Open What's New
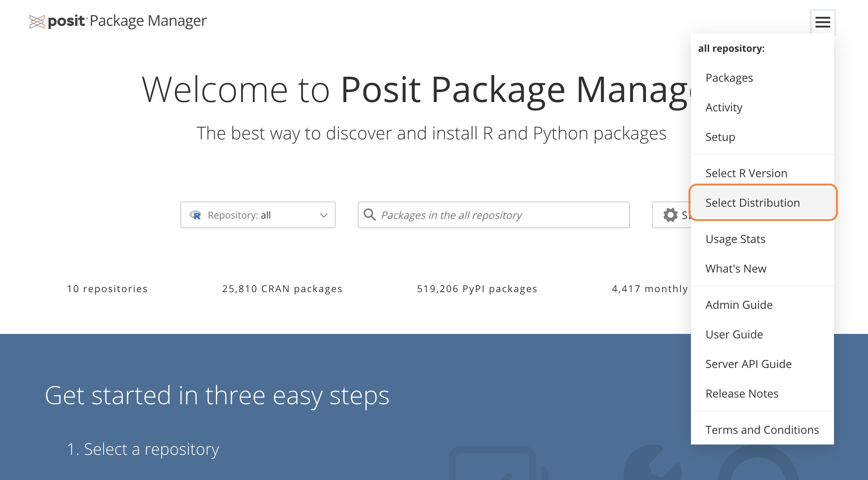The image size is (868, 480). (x=736, y=268)
